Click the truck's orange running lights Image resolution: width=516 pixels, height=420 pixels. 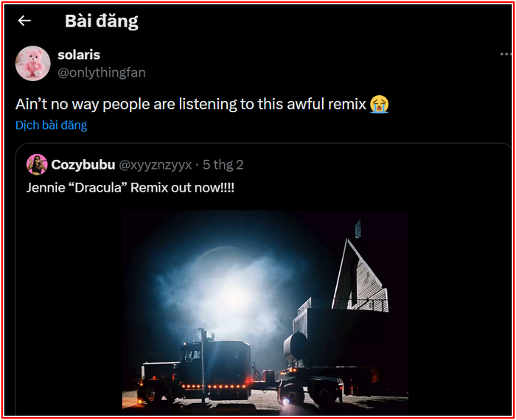coord(214,387)
